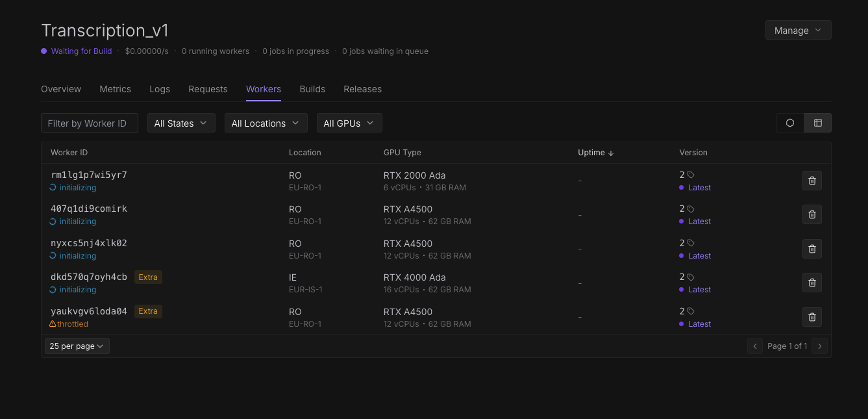
Task: Change the 25 per page selector
Action: coord(77,346)
